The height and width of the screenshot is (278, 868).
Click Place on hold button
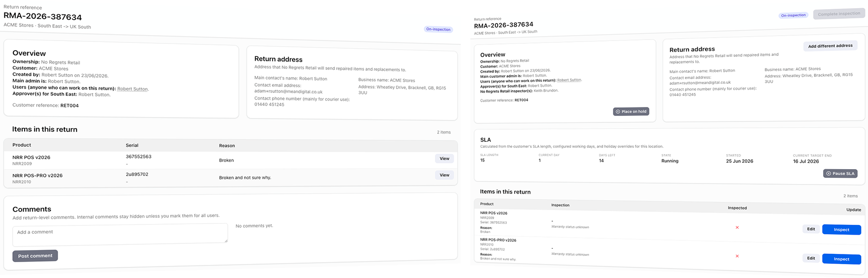(x=631, y=111)
